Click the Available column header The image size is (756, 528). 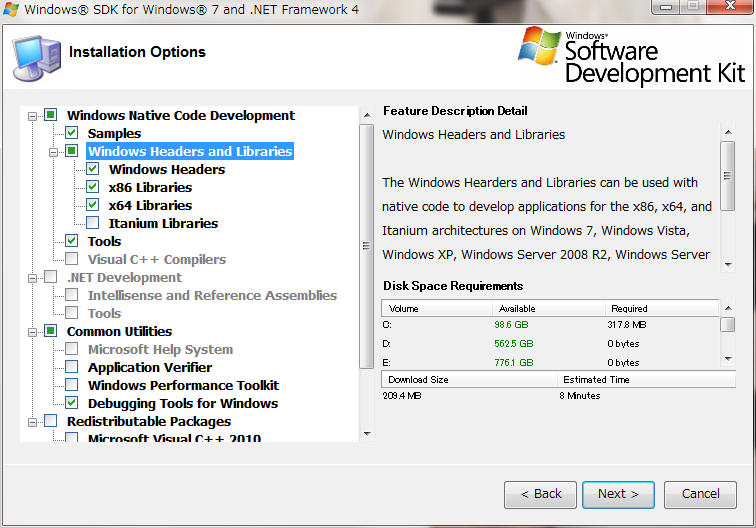549,308
